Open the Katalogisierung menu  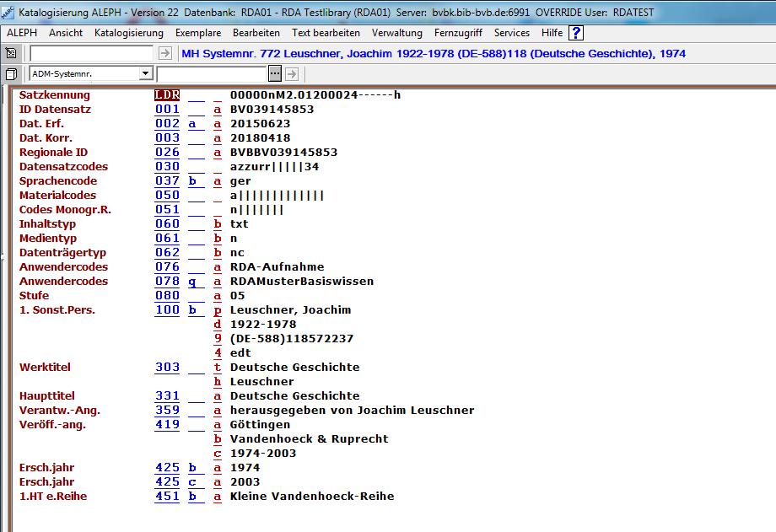coord(129,33)
